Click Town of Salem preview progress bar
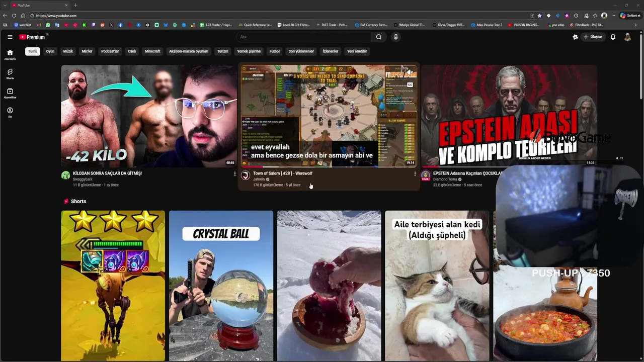Image resolution: width=644 pixels, height=362 pixels. (x=329, y=166)
